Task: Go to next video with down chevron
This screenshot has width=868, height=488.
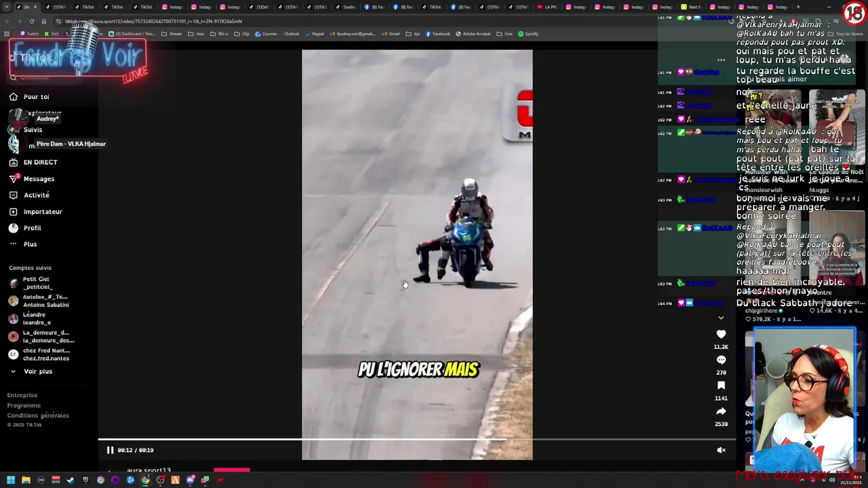Action: point(721,317)
